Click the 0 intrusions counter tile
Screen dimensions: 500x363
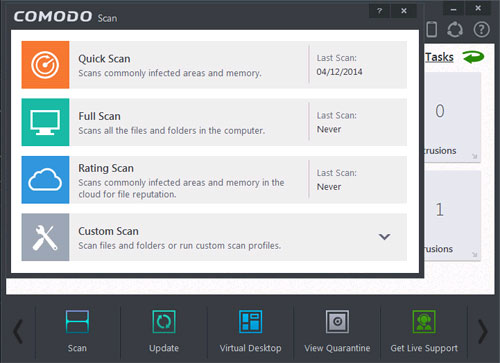pos(452,117)
